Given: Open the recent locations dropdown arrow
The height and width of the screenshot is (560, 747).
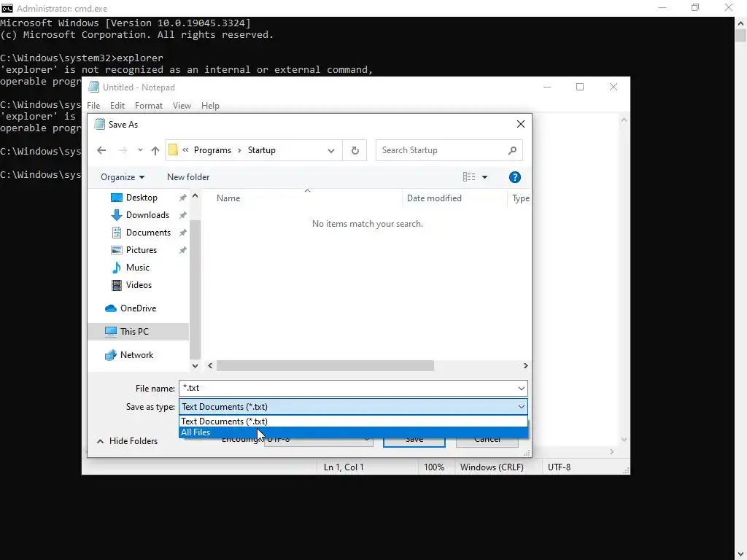Looking at the screenshot, I should coord(140,150).
